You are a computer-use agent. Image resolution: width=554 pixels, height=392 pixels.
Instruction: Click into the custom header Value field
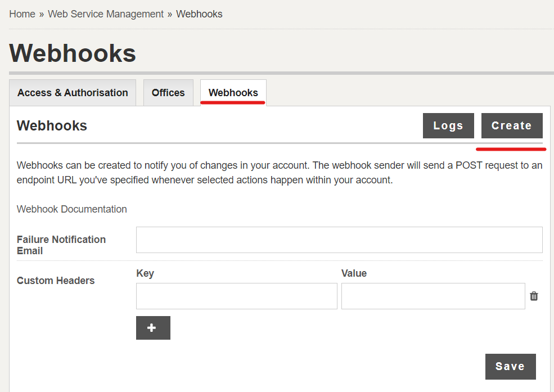[x=433, y=296]
